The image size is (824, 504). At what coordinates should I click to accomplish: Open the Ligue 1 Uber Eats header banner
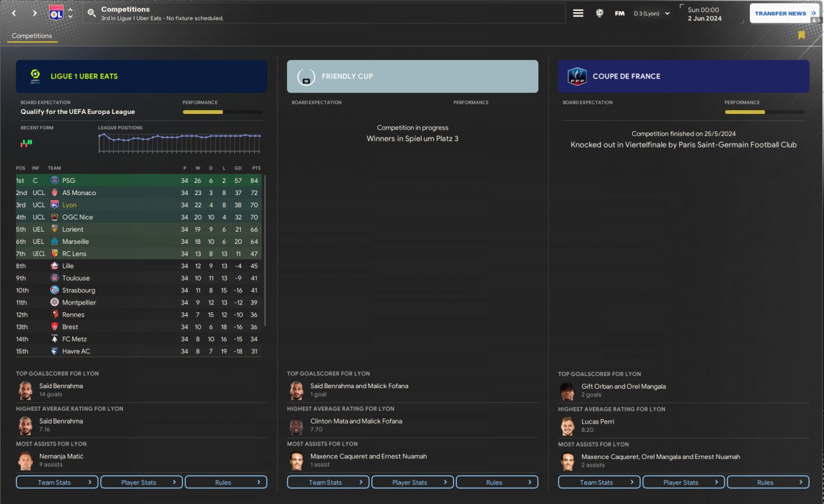coord(142,76)
